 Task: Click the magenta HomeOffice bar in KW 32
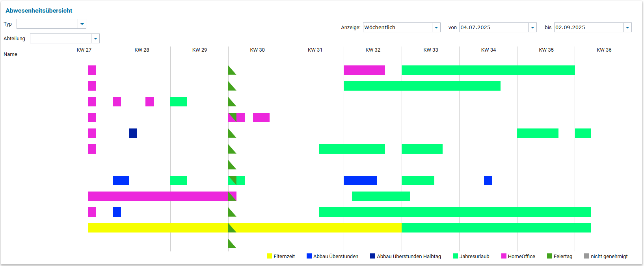364,70
